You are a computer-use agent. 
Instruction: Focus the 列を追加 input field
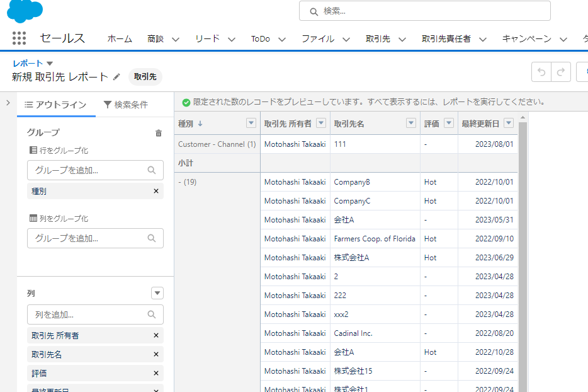(95, 314)
